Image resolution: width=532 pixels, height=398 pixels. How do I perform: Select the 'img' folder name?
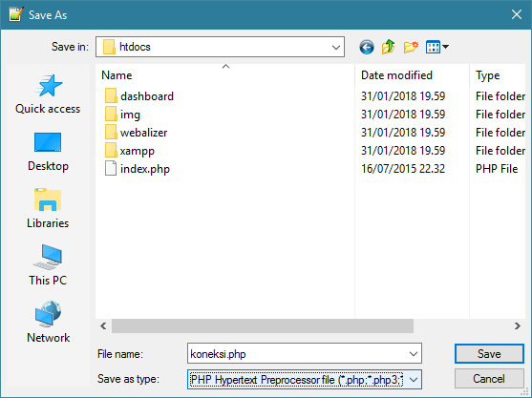pyautogui.click(x=130, y=115)
